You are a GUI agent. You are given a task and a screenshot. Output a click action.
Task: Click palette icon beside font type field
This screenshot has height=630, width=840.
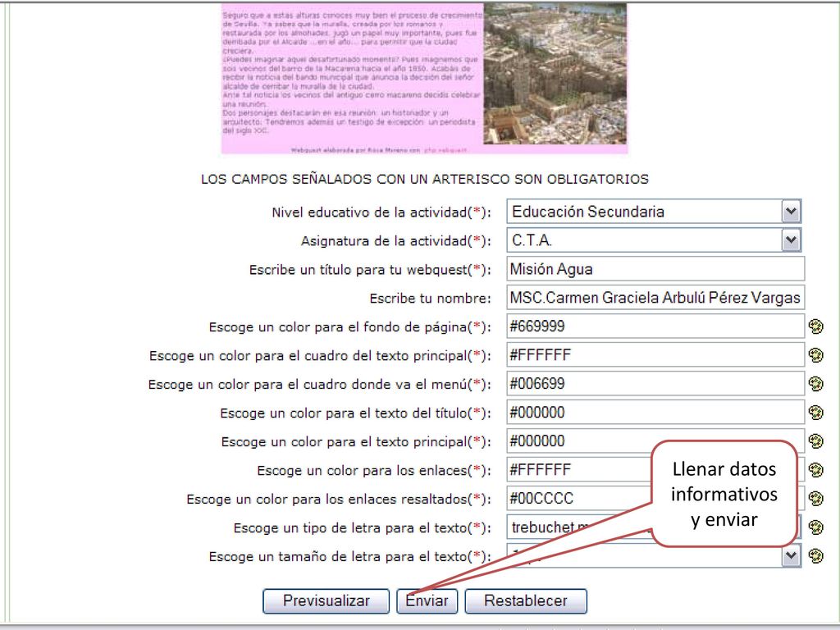[815, 527]
